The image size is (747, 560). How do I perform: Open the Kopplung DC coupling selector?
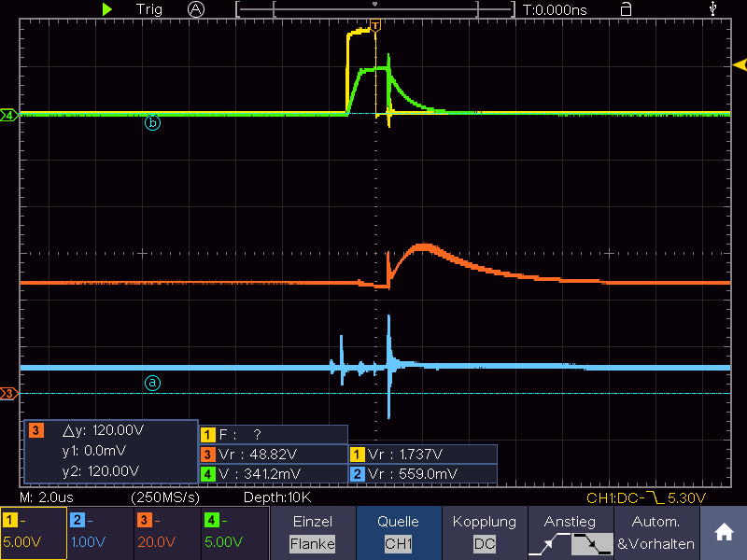[485, 532]
